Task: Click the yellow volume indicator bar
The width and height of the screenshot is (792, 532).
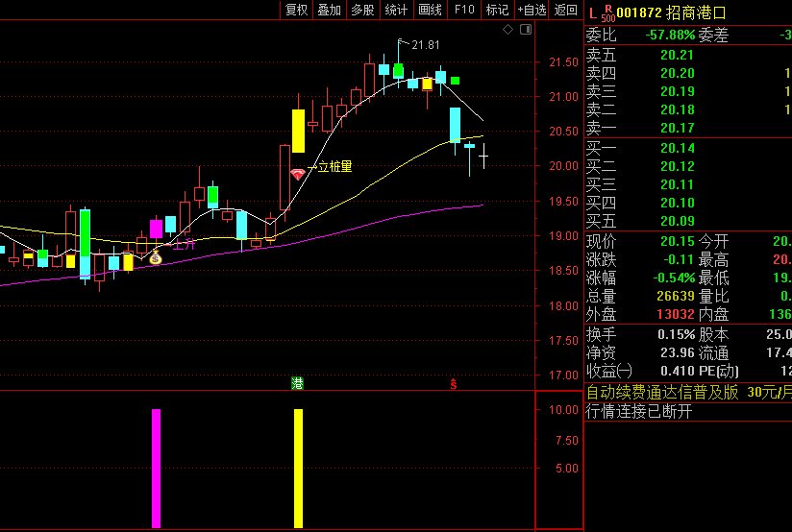Action: [299, 469]
